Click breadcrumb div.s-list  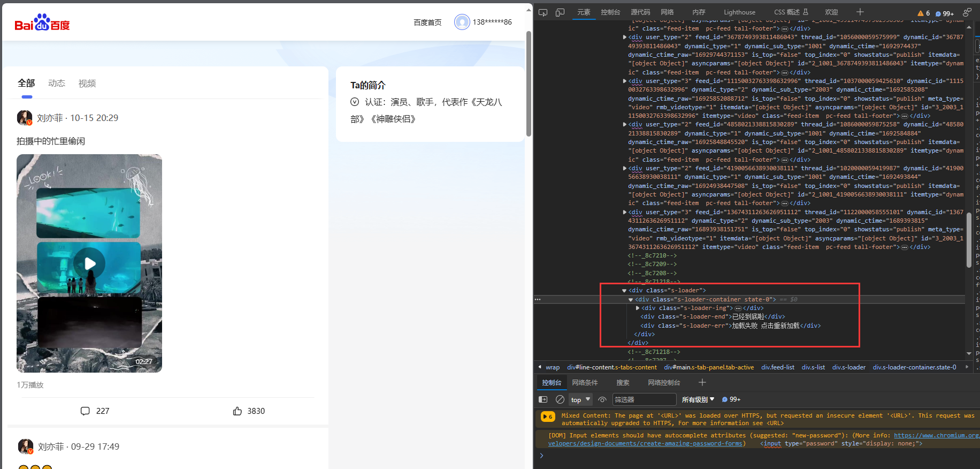813,367
